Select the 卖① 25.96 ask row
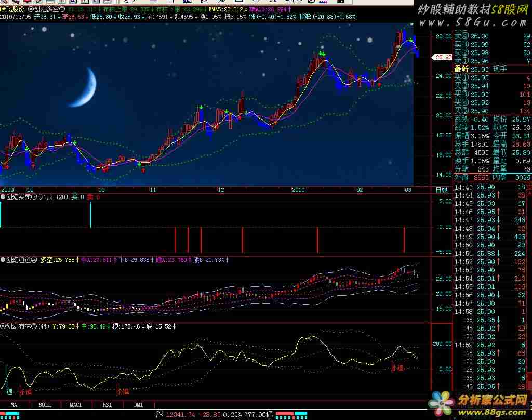The width and height of the screenshot is (532, 420). [493, 61]
